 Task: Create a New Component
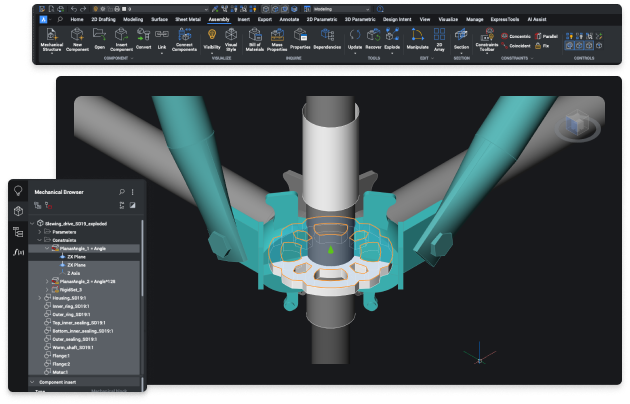coord(77,39)
